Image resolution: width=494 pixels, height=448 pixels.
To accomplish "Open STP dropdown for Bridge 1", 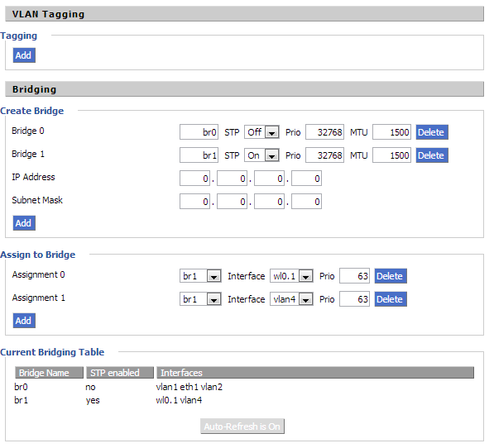I will click(261, 155).
